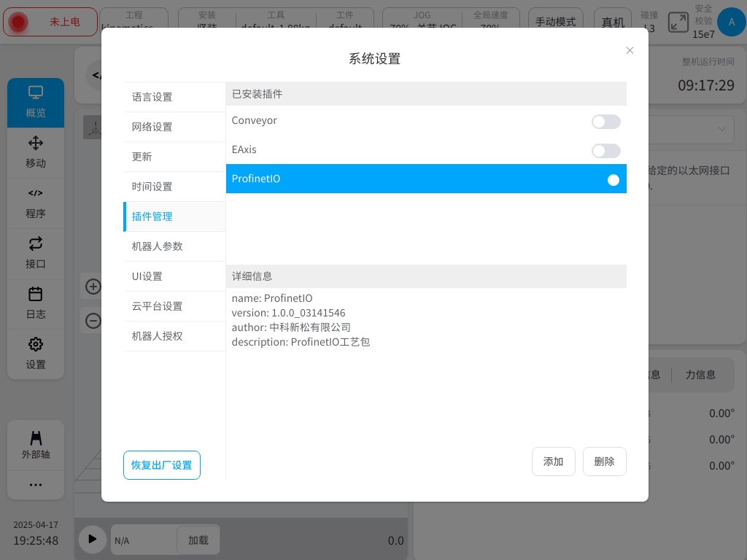Open the 概览 overview monitor icon
Screen dimensions: 747x560
[36, 93]
